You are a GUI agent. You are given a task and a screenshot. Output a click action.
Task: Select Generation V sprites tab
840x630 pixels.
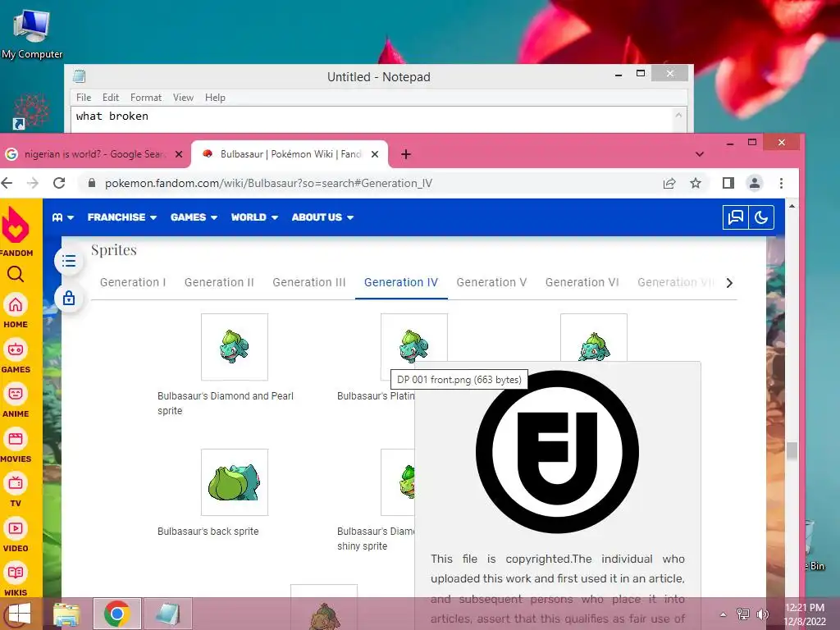(492, 282)
